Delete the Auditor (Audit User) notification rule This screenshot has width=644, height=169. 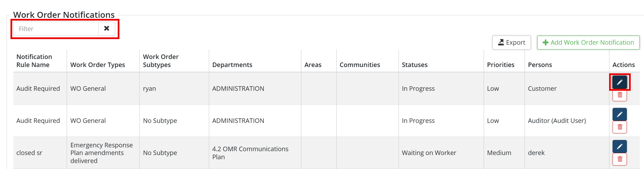(x=620, y=127)
